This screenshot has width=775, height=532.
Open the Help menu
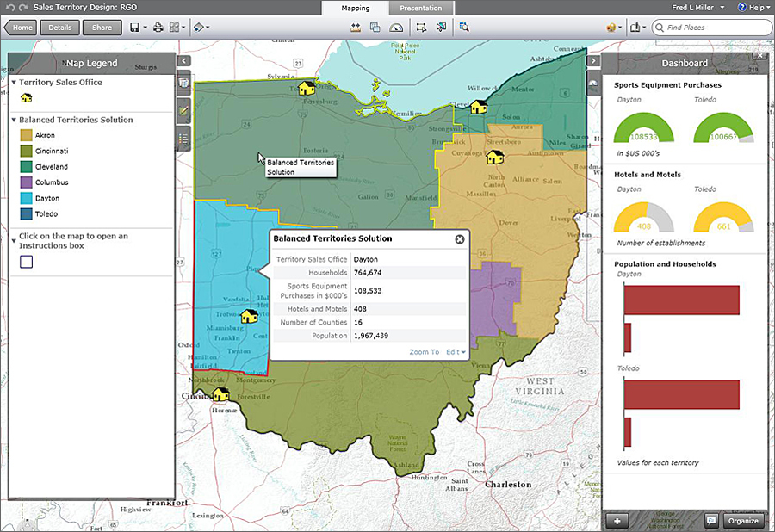753,8
